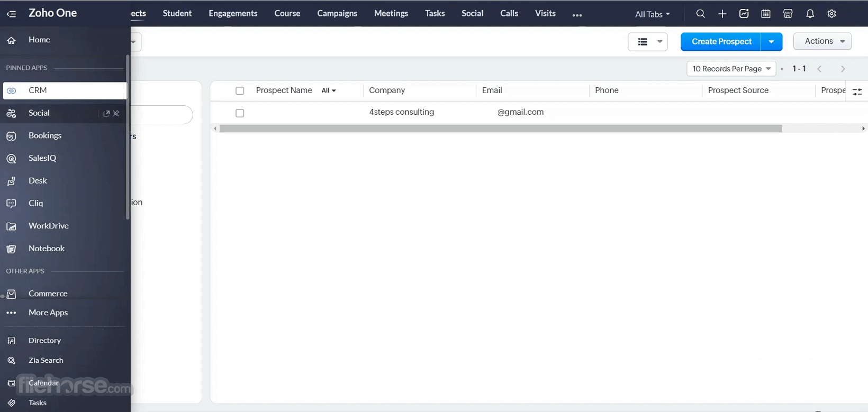This screenshot has width=868, height=412.
Task: Click the @gmail.com email cell
Action: (520, 112)
